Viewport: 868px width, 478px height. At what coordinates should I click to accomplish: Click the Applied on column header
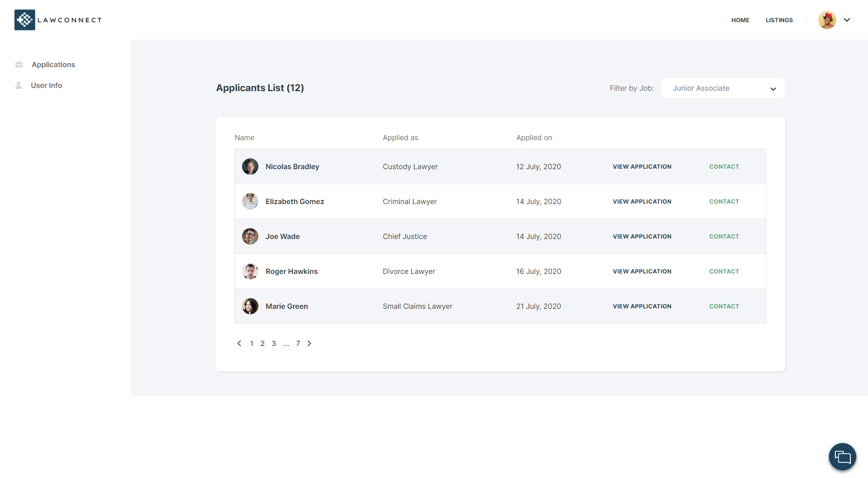click(x=534, y=137)
